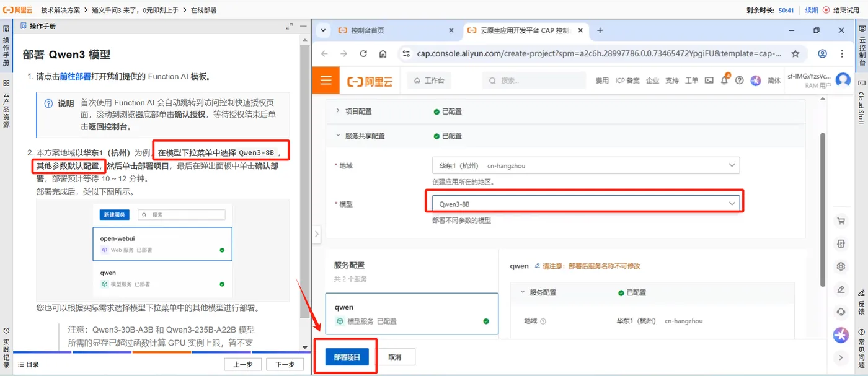Expand the 项目配置 section

pos(338,111)
